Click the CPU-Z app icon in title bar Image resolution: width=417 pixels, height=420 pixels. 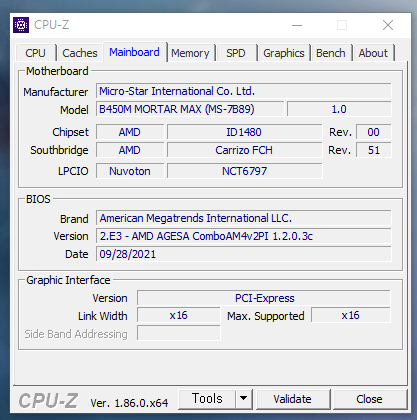(x=21, y=25)
